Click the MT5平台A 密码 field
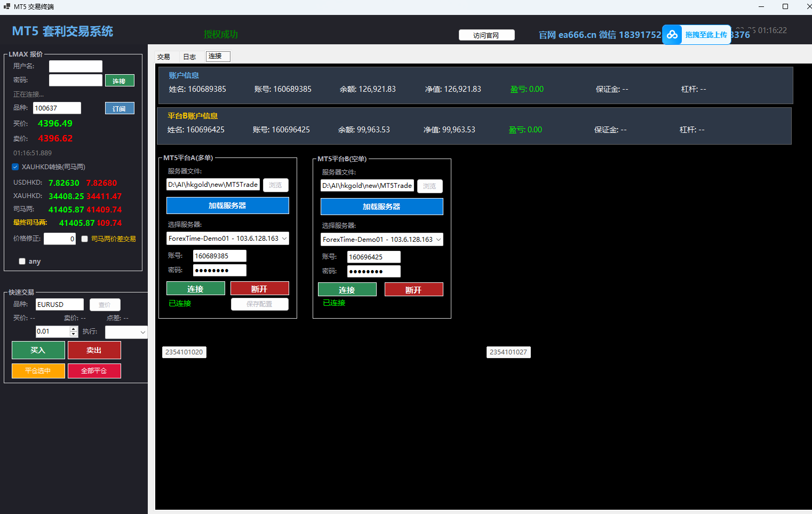 pyautogui.click(x=220, y=271)
